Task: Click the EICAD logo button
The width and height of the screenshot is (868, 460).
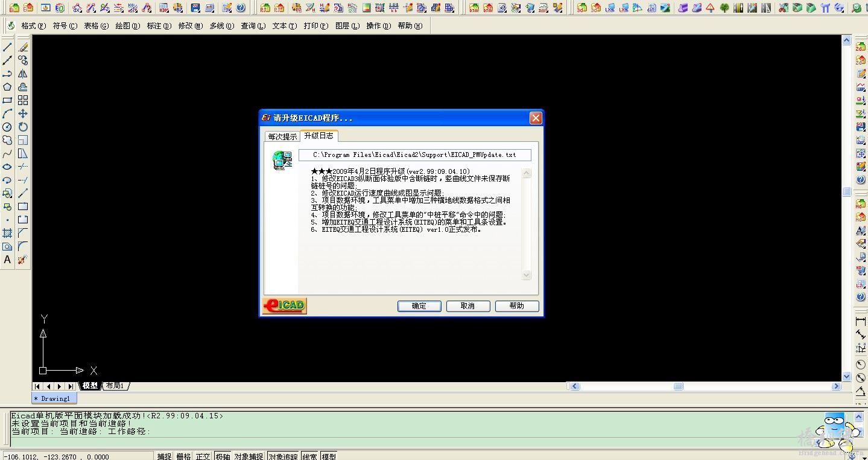Action: point(284,305)
